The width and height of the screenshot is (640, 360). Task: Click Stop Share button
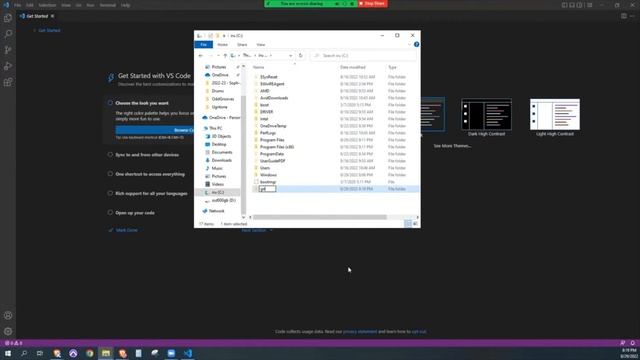point(373,4)
